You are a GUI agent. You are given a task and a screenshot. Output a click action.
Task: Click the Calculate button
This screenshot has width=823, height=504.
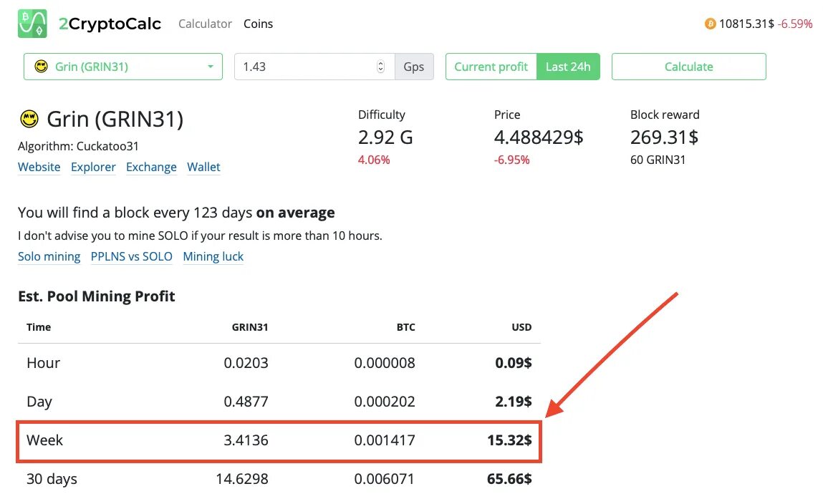[688, 67]
